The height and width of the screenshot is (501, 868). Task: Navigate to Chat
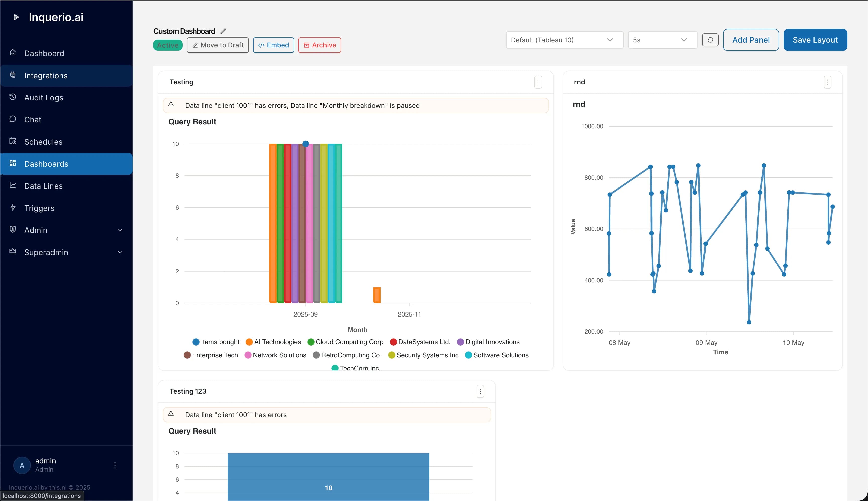67,120
